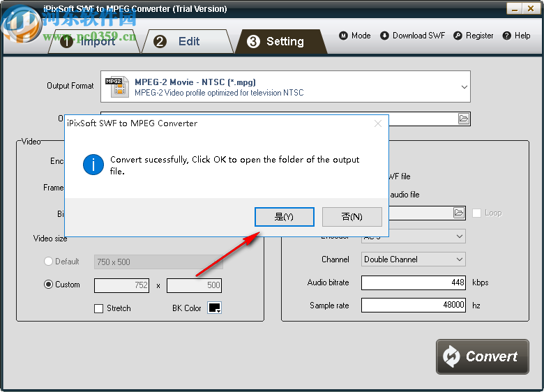Screen dimensions: 544x392
Task: Click the Help question mark icon
Action: [x=506, y=36]
